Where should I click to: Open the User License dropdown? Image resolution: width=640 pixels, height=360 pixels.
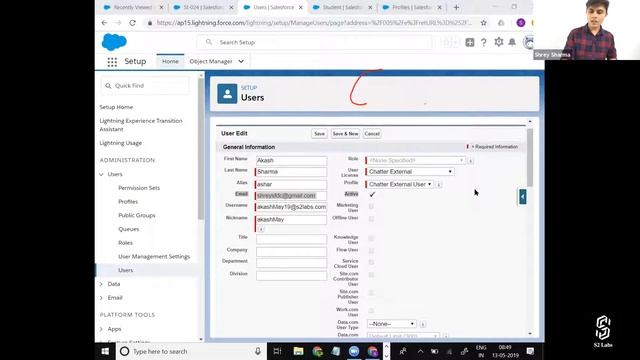pyautogui.click(x=410, y=172)
